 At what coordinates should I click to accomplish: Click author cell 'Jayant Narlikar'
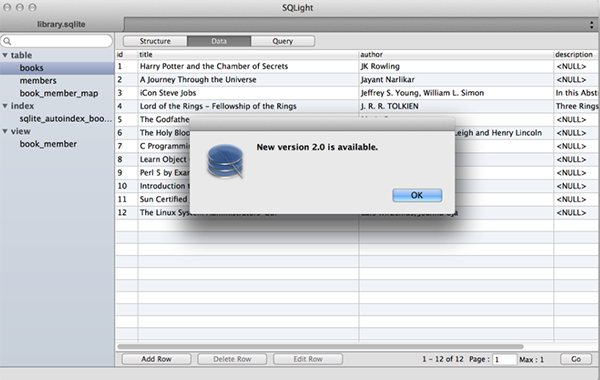(x=456, y=80)
